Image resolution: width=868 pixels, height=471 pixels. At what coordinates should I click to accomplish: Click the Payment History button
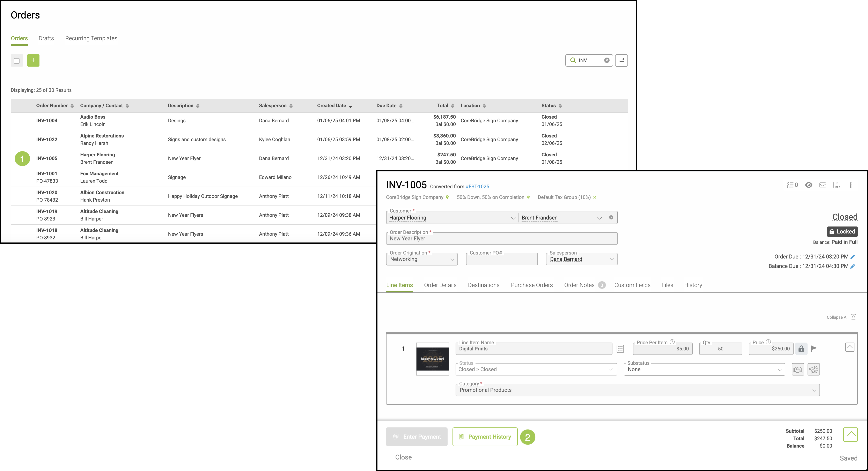485,437
